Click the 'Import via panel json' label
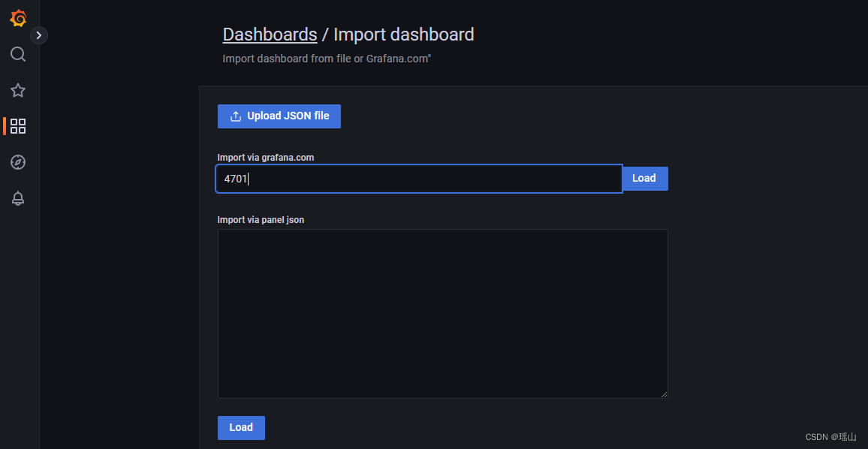The image size is (868, 449). (261, 220)
